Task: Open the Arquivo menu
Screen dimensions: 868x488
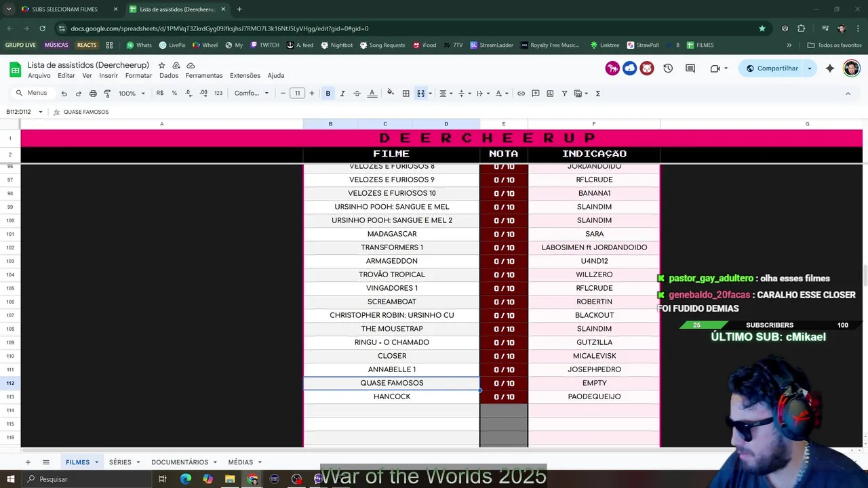Action: tap(39, 76)
